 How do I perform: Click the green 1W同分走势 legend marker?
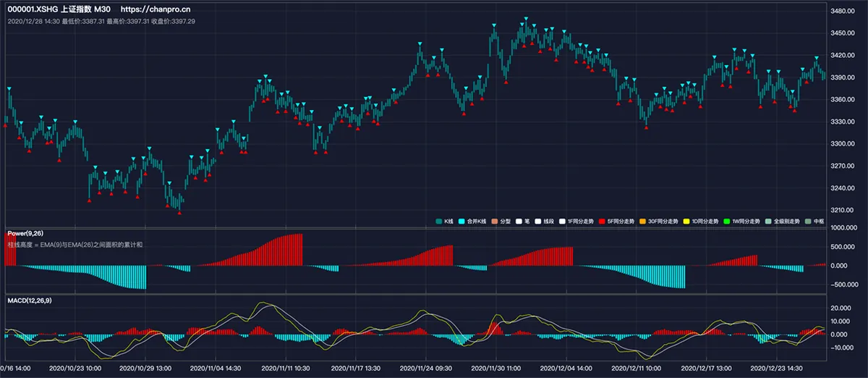(728, 221)
